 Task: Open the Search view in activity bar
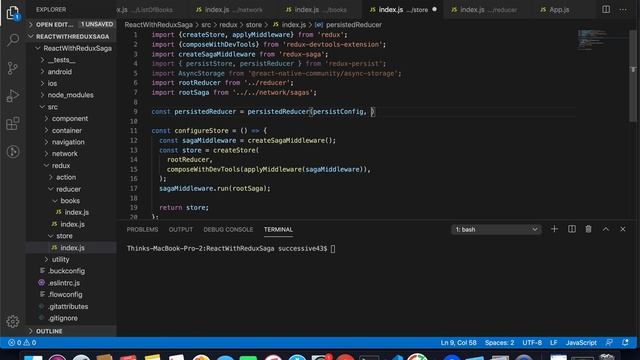(13, 40)
